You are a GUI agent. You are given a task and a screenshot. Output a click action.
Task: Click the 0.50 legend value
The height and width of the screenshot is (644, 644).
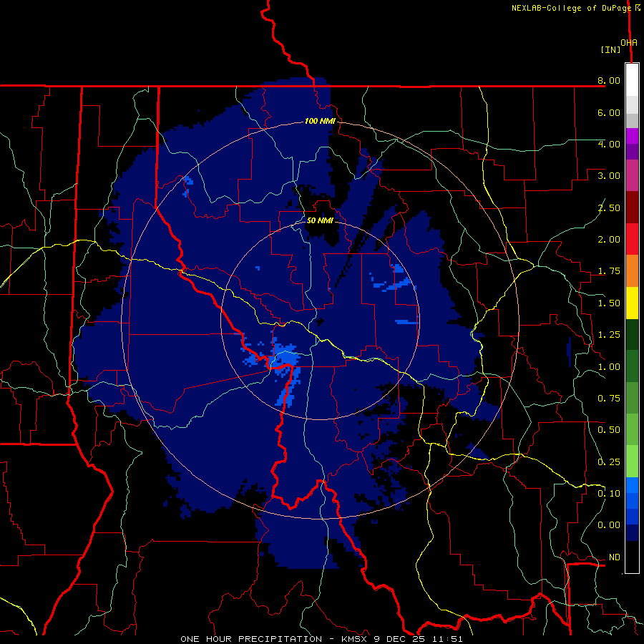pos(609,430)
